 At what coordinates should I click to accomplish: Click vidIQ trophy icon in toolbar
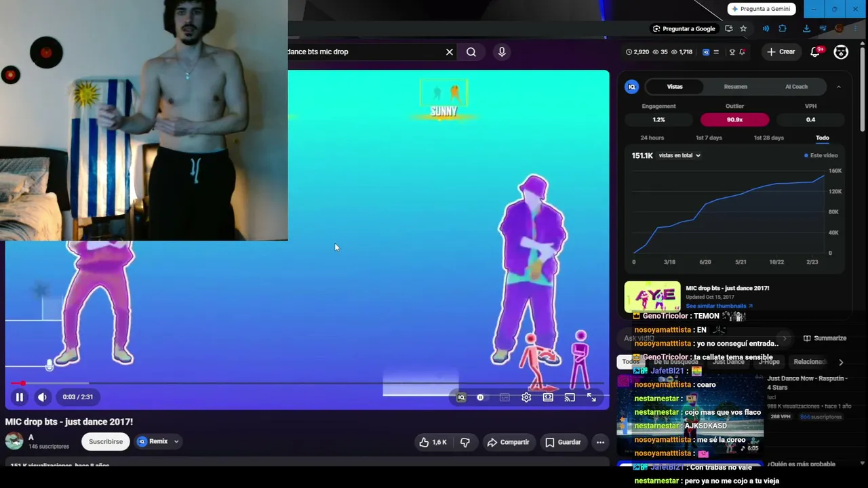click(732, 52)
